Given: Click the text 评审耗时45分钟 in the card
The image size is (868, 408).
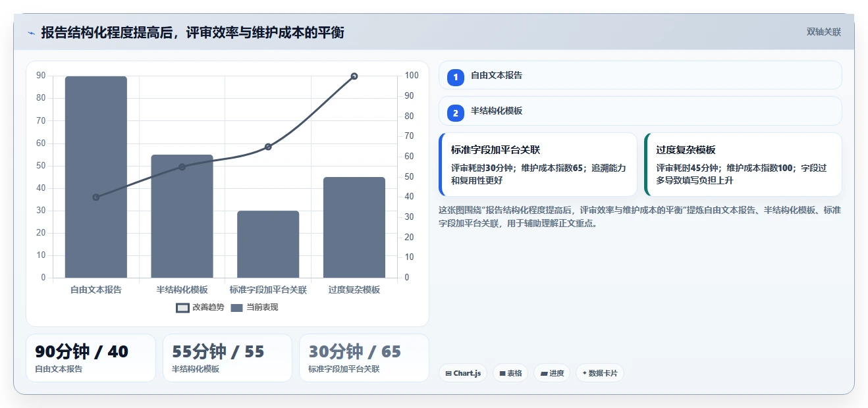Looking at the screenshot, I should (x=688, y=168).
